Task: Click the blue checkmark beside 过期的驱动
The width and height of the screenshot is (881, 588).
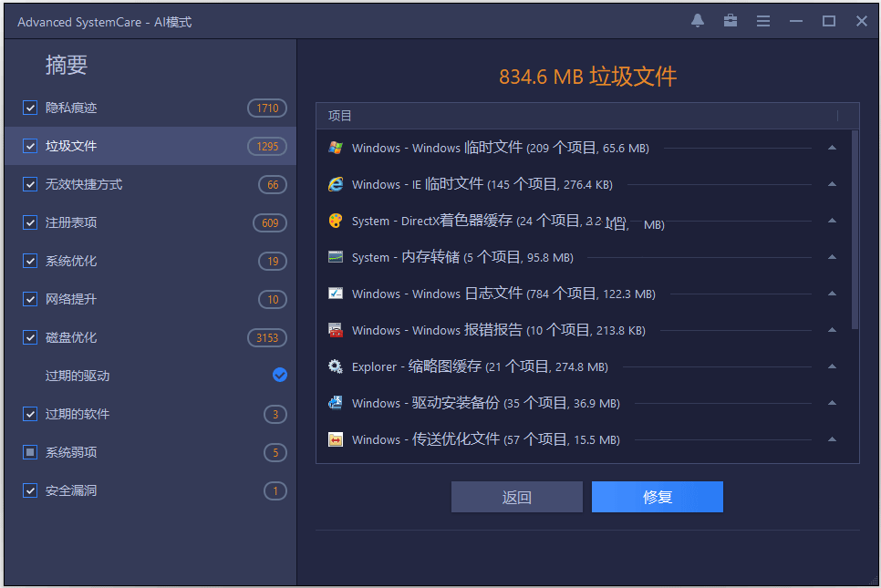Action: (x=280, y=376)
